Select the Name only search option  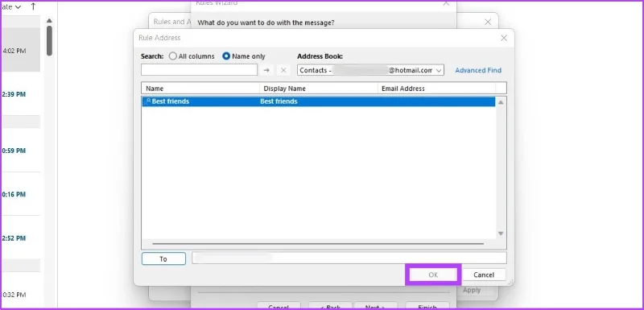pos(244,56)
